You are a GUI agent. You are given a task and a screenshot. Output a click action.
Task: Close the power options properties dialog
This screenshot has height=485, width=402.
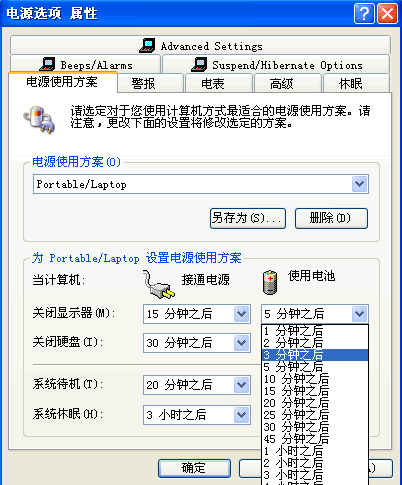[x=387, y=14]
